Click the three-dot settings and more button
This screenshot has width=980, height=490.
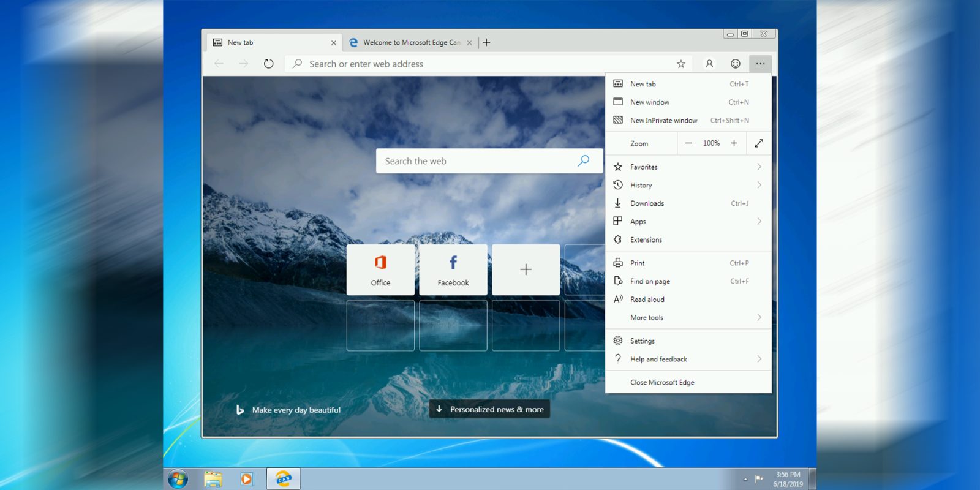(x=760, y=64)
